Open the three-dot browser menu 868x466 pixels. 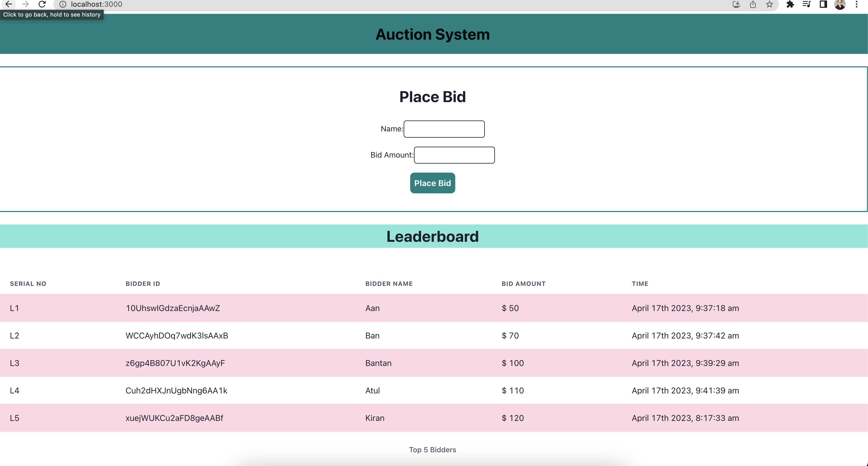[857, 4]
